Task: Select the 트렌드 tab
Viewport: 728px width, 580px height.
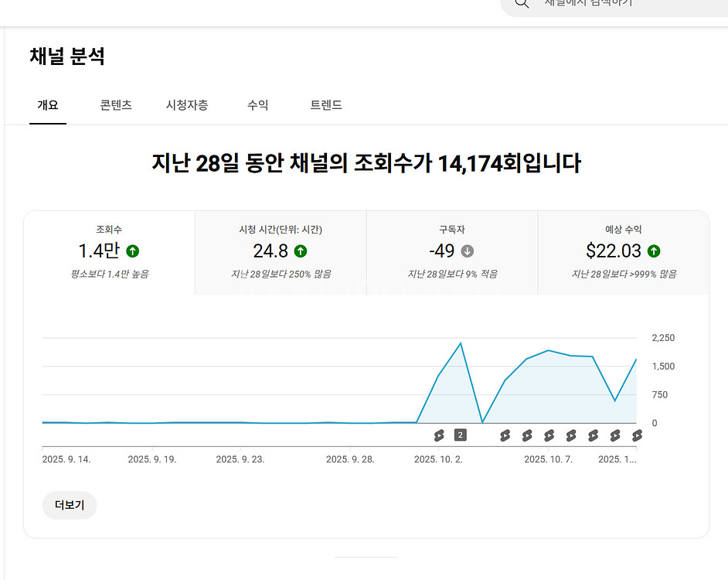Action: [x=326, y=105]
